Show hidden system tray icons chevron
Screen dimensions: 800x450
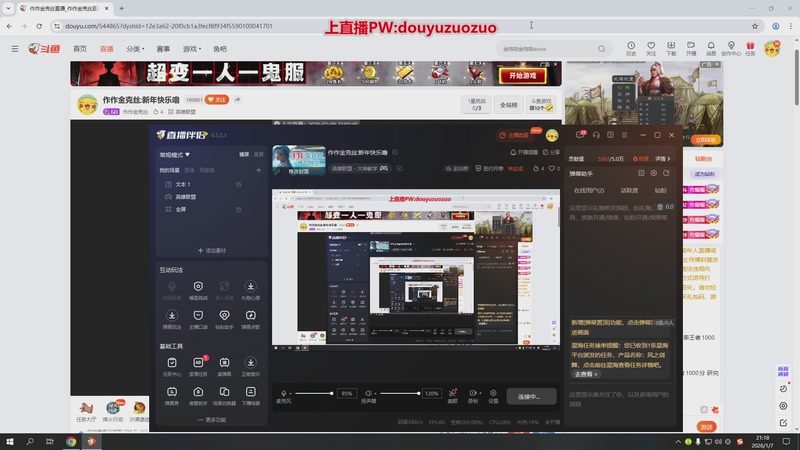678,442
